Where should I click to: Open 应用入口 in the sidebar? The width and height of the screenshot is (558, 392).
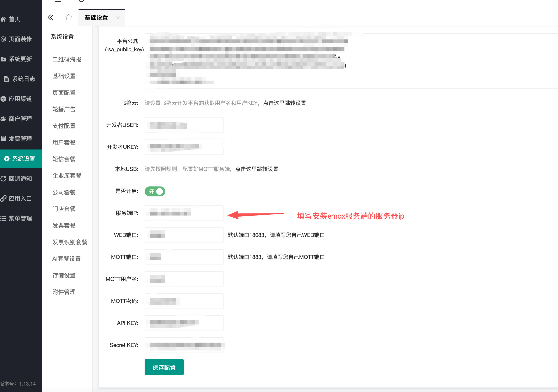20,198
